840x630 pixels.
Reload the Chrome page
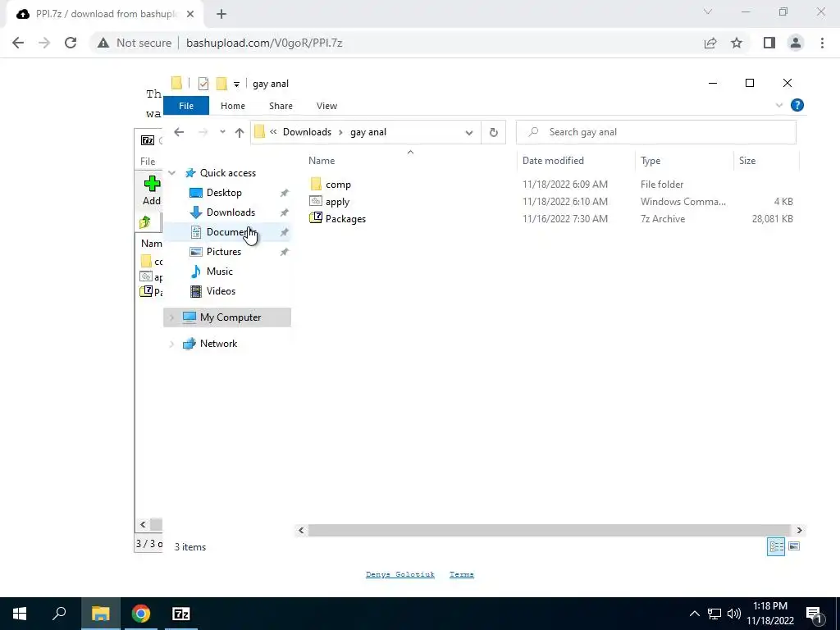click(x=71, y=43)
